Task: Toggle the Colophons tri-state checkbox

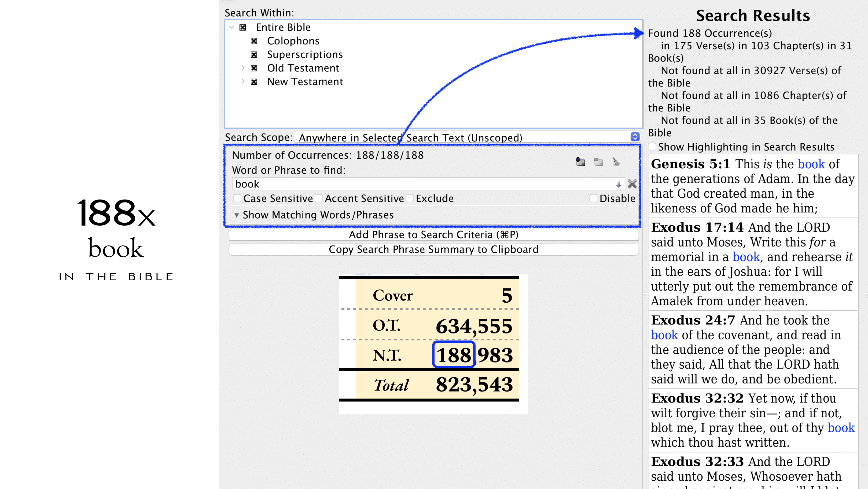Action: (x=254, y=41)
